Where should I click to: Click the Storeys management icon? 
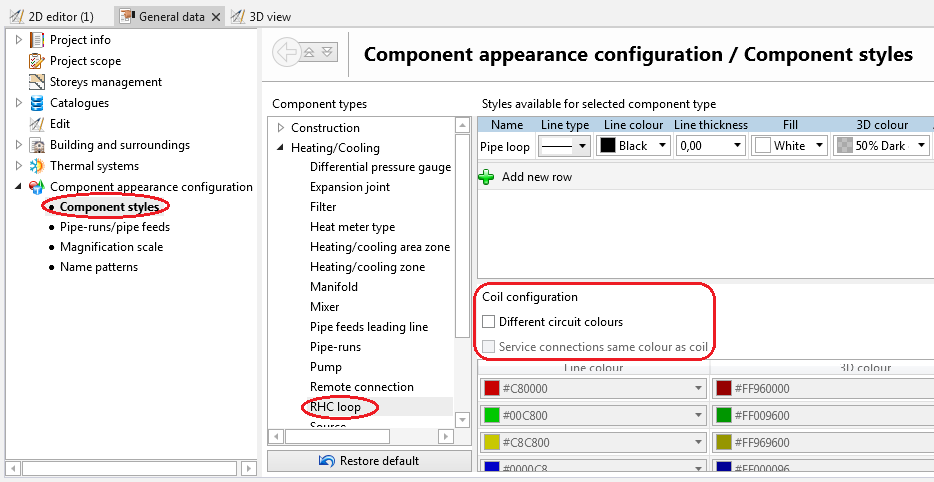tap(38, 82)
